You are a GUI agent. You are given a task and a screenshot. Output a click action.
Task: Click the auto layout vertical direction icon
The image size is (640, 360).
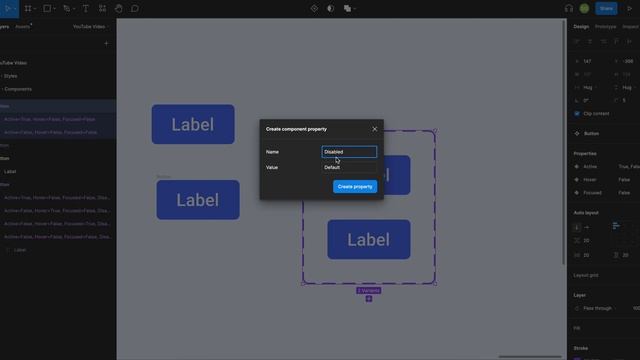(x=577, y=227)
